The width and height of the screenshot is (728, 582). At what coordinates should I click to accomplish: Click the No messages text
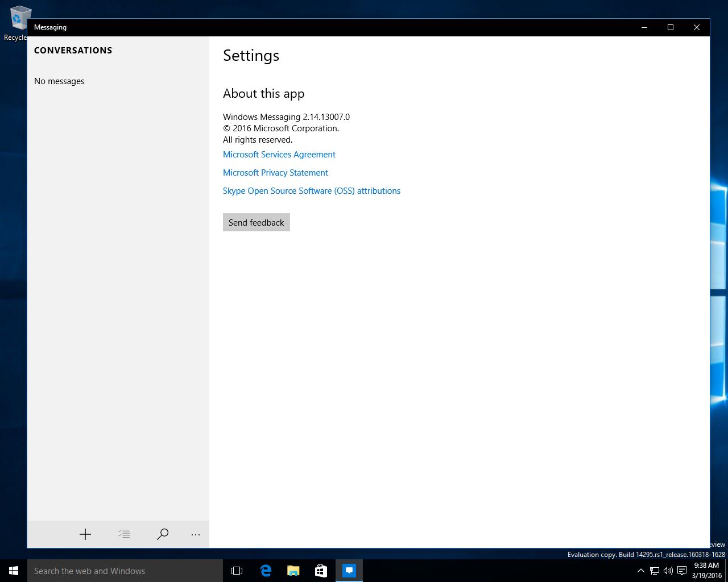[x=59, y=81]
